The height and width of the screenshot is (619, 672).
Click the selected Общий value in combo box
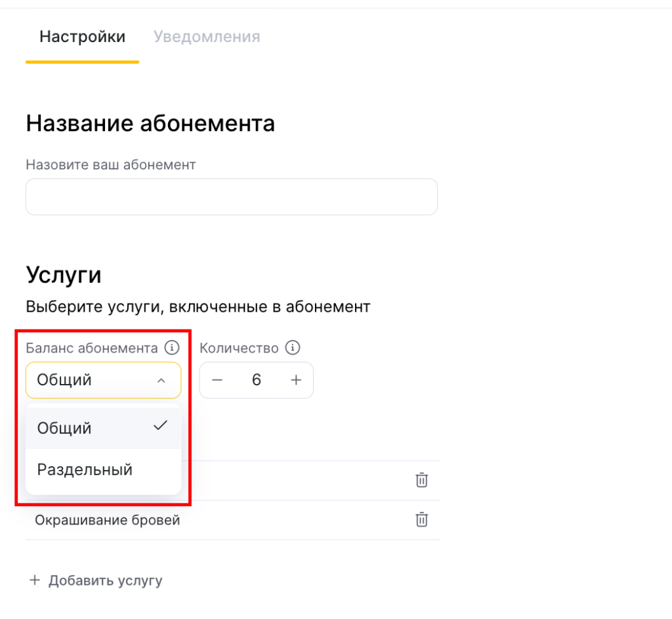pyautogui.click(x=64, y=380)
